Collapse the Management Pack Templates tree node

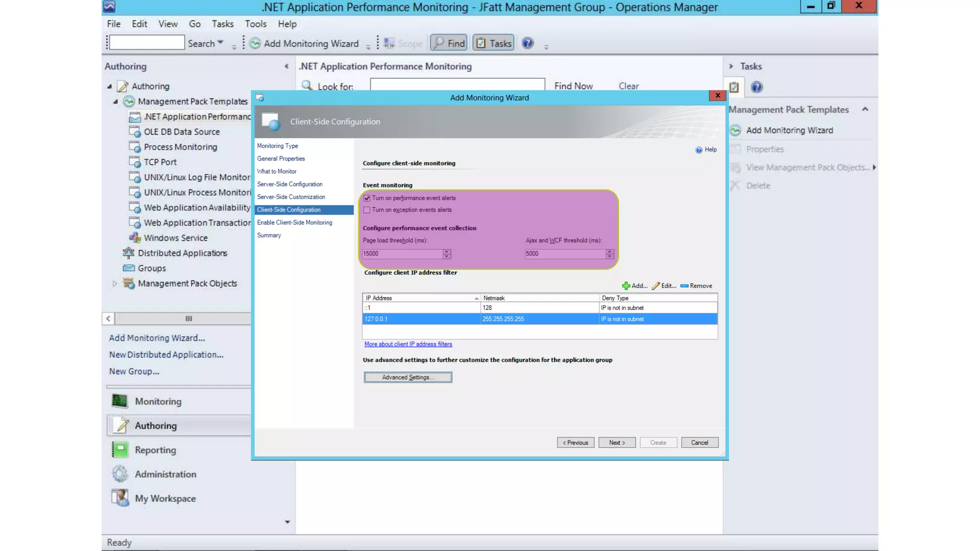[x=115, y=102]
